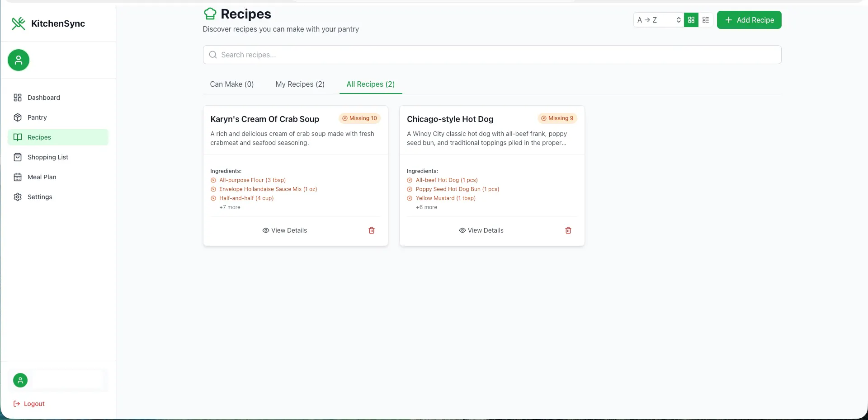Click eye icon on Hot Dog card

(x=462, y=230)
